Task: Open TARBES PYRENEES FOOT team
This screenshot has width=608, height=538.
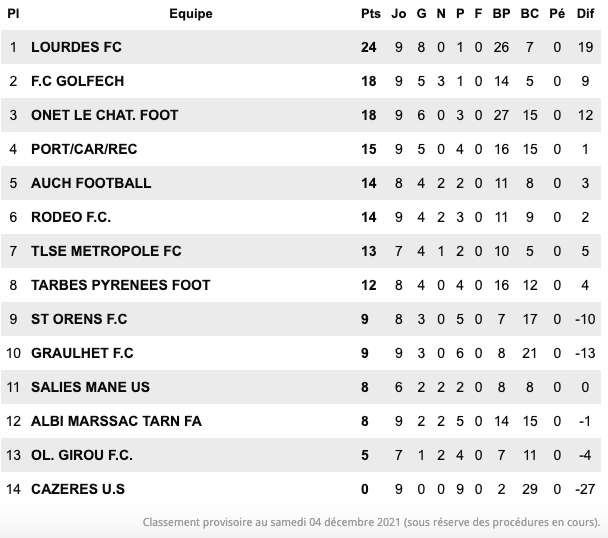Action: [120, 285]
